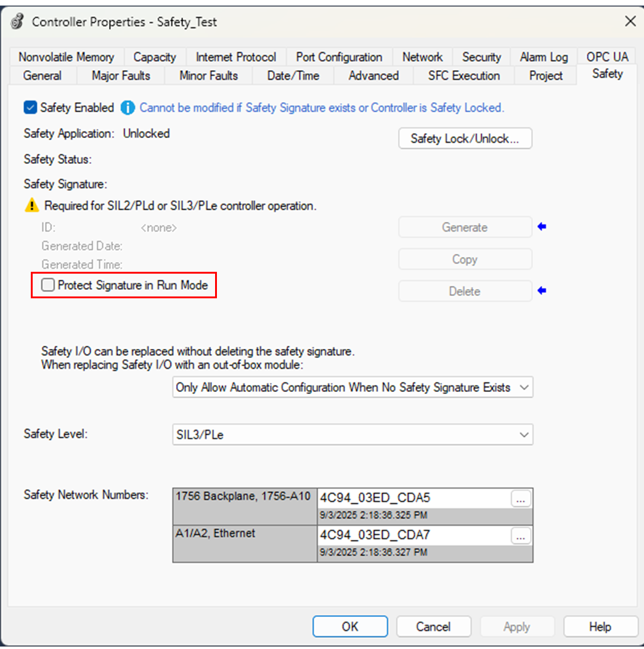Viewport: 644px width, 649px height.
Task: Click the blue arrow next to Delete
Action: click(x=542, y=291)
